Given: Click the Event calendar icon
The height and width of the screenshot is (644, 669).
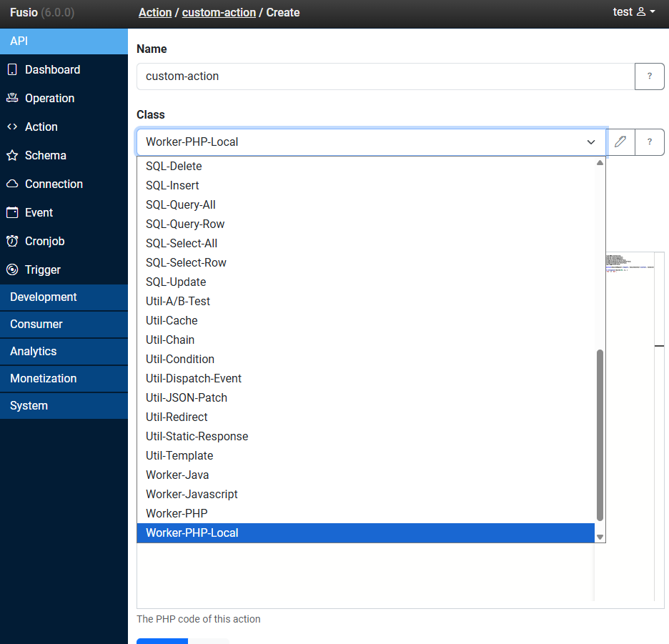Looking at the screenshot, I should [12, 212].
